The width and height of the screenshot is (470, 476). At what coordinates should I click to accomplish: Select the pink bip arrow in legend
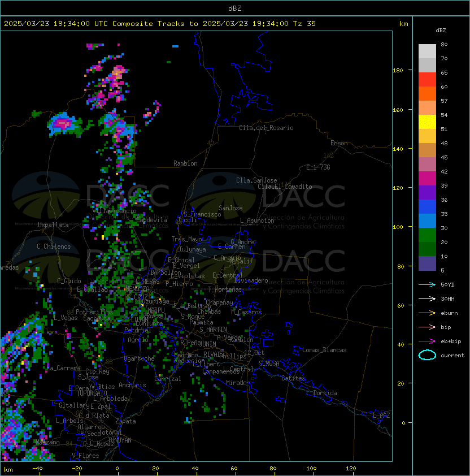coord(427,327)
